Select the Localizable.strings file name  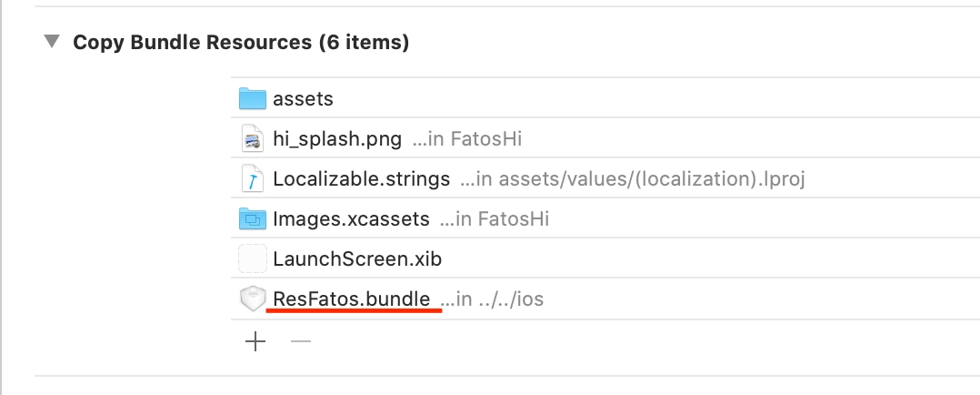[361, 179]
